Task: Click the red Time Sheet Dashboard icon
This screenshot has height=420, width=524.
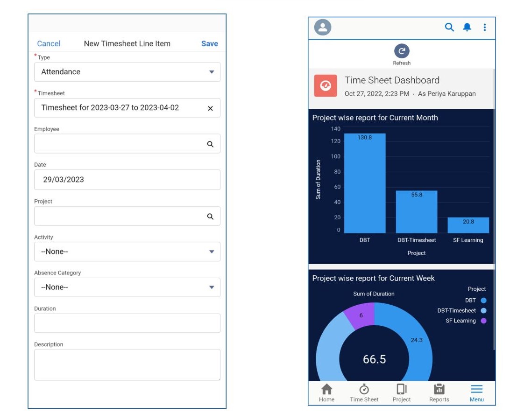Action: tap(326, 86)
